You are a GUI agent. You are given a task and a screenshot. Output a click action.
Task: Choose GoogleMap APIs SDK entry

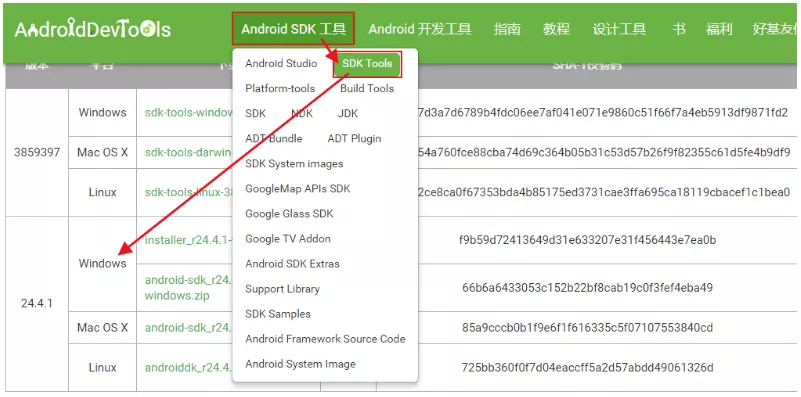tap(298, 189)
